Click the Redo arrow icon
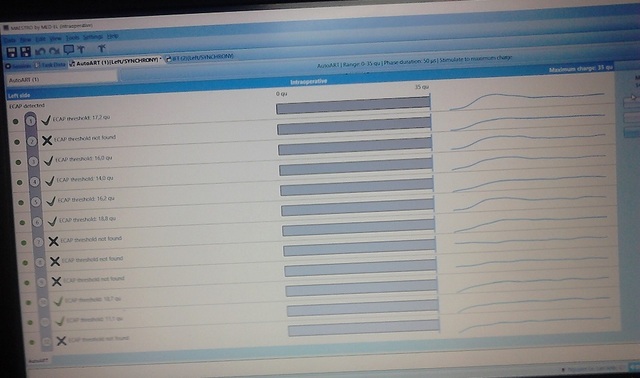The image size is (640, 378). (54, 51)
